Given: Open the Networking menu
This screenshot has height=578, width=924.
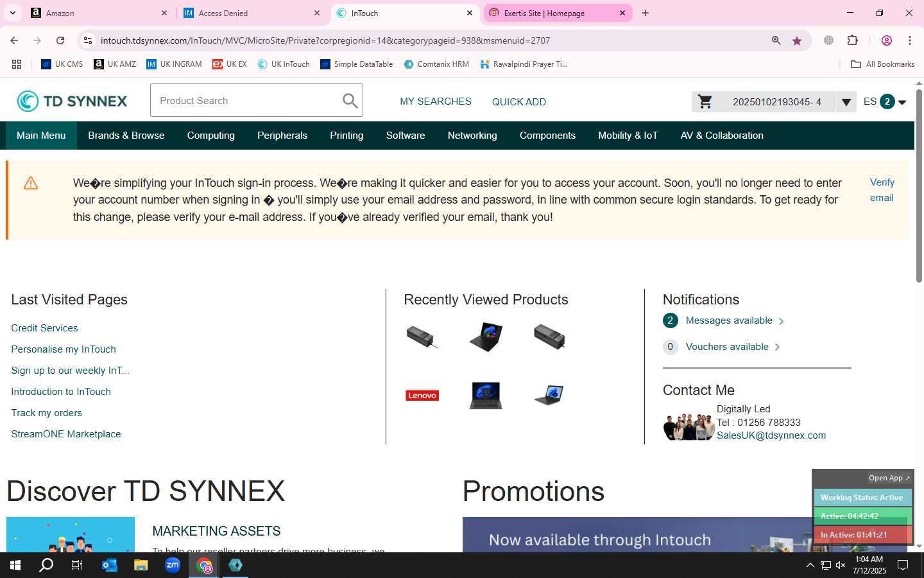Looking at the screenshot, I should point(472,136).
